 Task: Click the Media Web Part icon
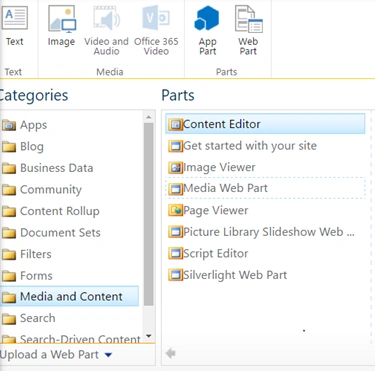175,189
